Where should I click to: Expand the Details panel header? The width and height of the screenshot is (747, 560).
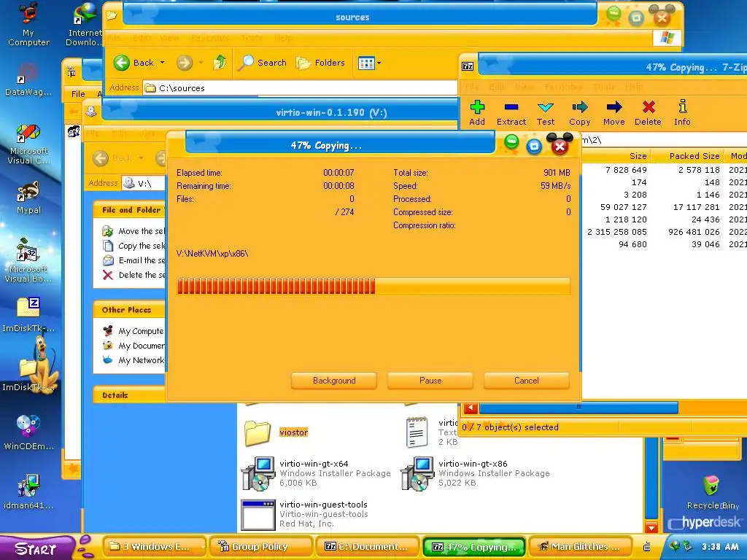click(129, 395)
